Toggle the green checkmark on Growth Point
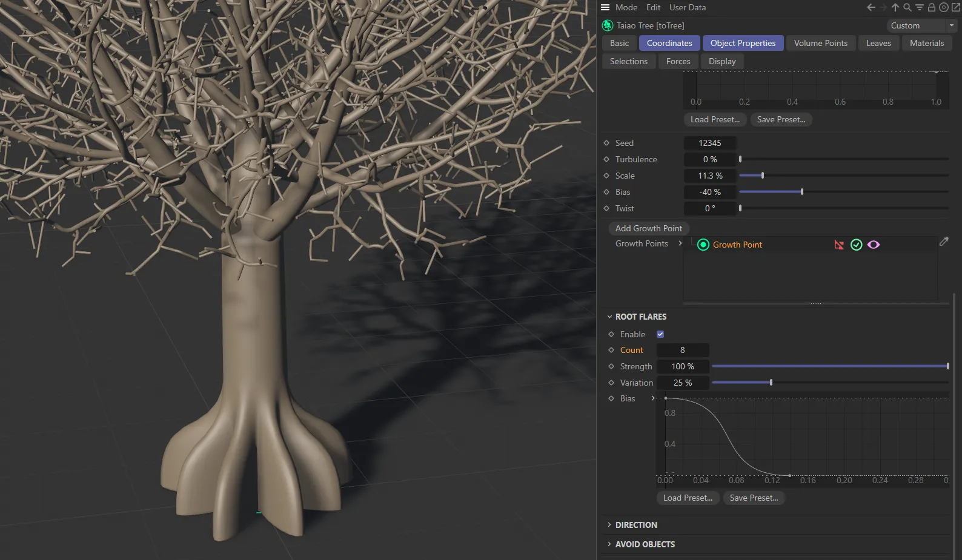Viewport: 962px width, 560px height. pos(856,245)
